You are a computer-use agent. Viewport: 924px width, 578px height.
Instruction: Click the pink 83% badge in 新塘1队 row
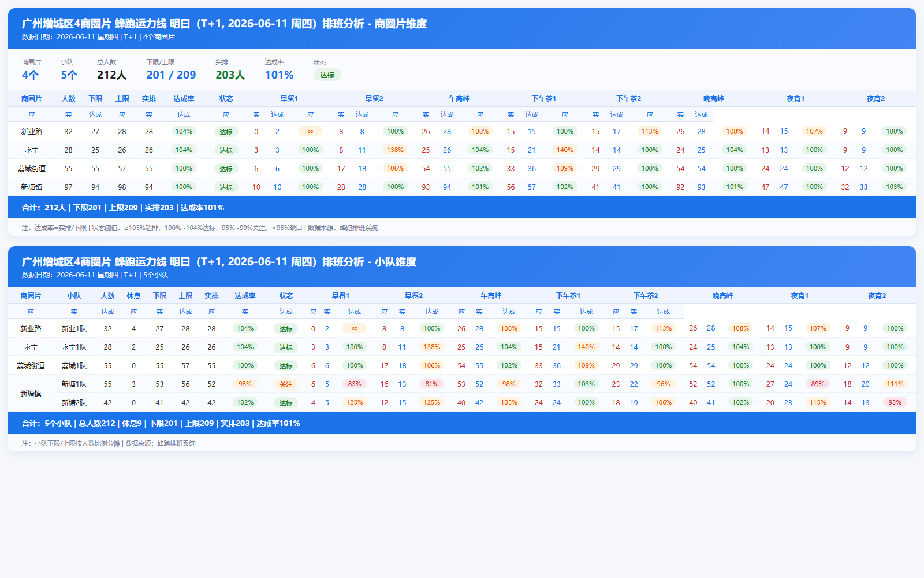pyautogui.click(x=355, y=384)
